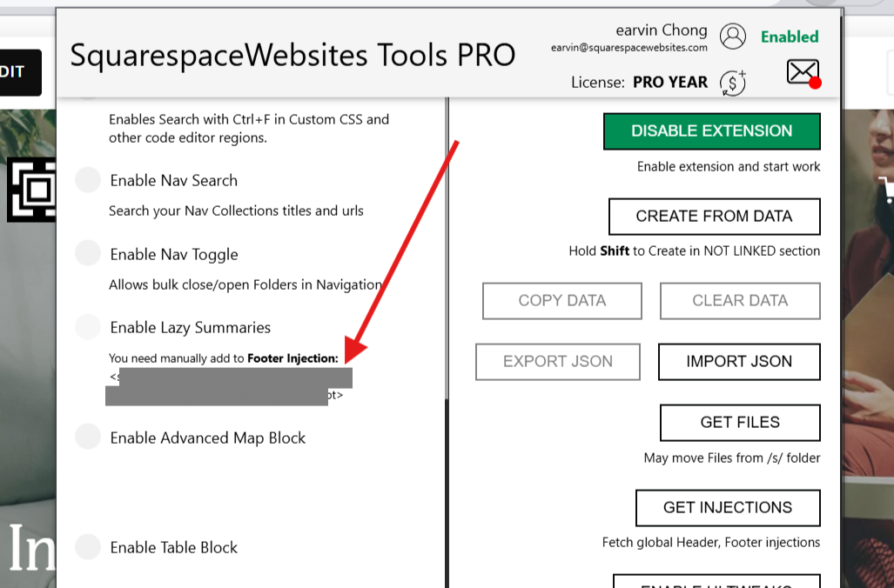Click the QR code icon on the page
This screenshot has width=894, height=588.
point(31,189)
